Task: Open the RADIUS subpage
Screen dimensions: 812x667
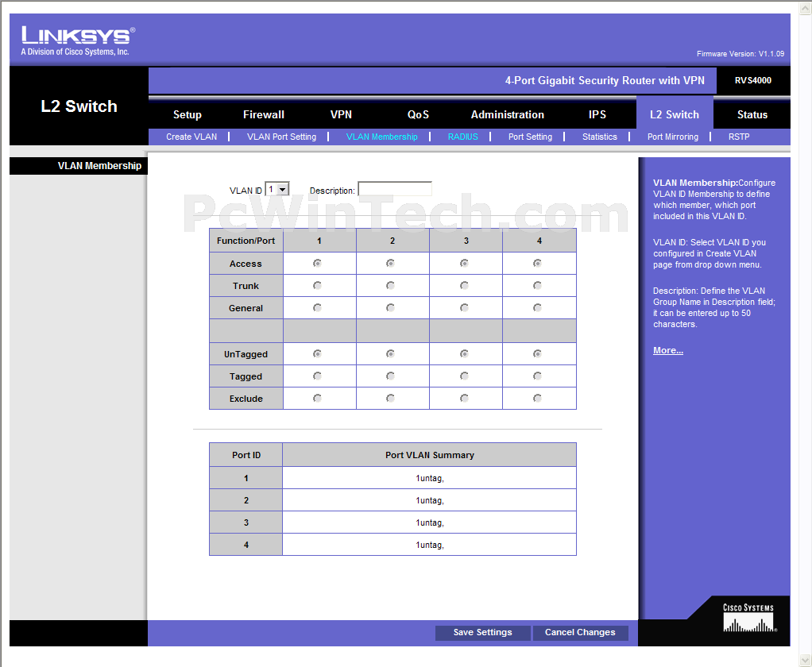Action: [463, 137]
